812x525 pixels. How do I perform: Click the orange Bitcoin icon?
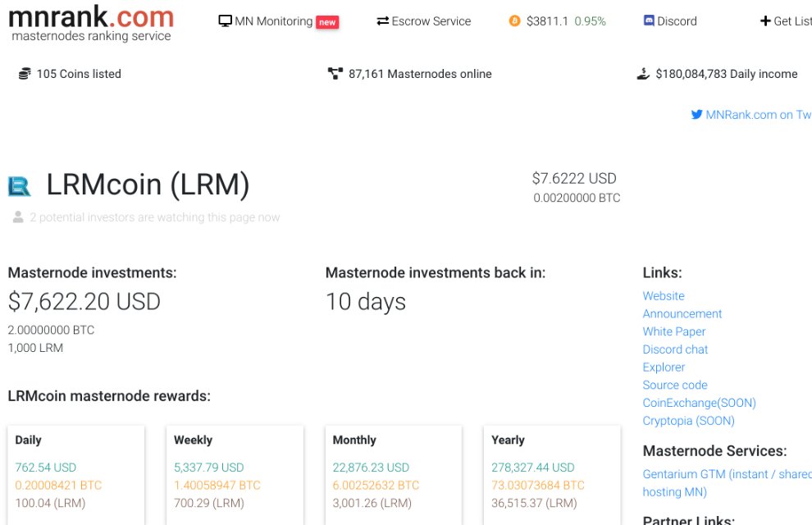(515, 21)
